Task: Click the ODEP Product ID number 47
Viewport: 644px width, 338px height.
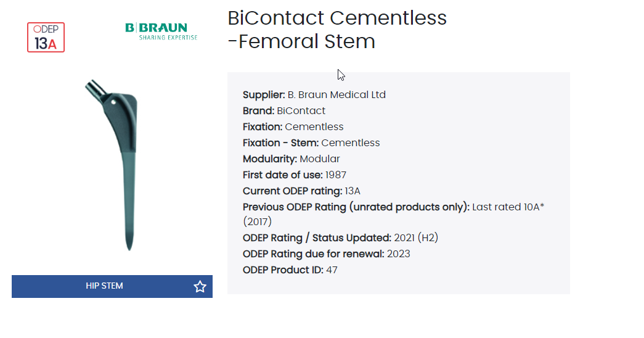Action: click(332, 270)
